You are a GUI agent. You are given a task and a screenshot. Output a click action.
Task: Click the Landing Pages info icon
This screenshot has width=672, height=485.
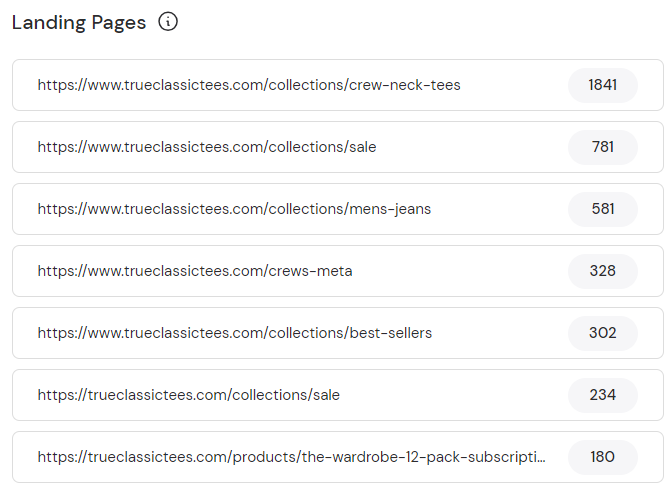click(168, 22)
